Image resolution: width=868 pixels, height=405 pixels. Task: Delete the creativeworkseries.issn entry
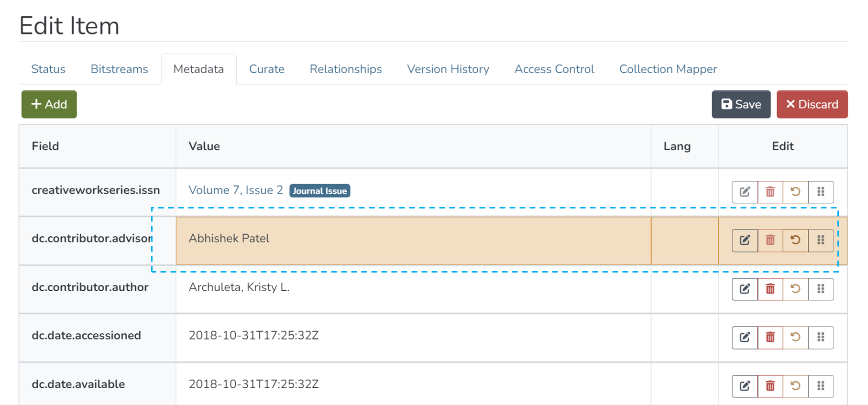tap(770, 192)
